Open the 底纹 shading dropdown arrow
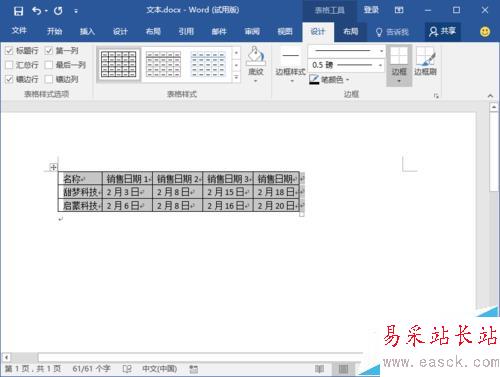500x377 pixels. pyautogui.click(x=256, y=81)
